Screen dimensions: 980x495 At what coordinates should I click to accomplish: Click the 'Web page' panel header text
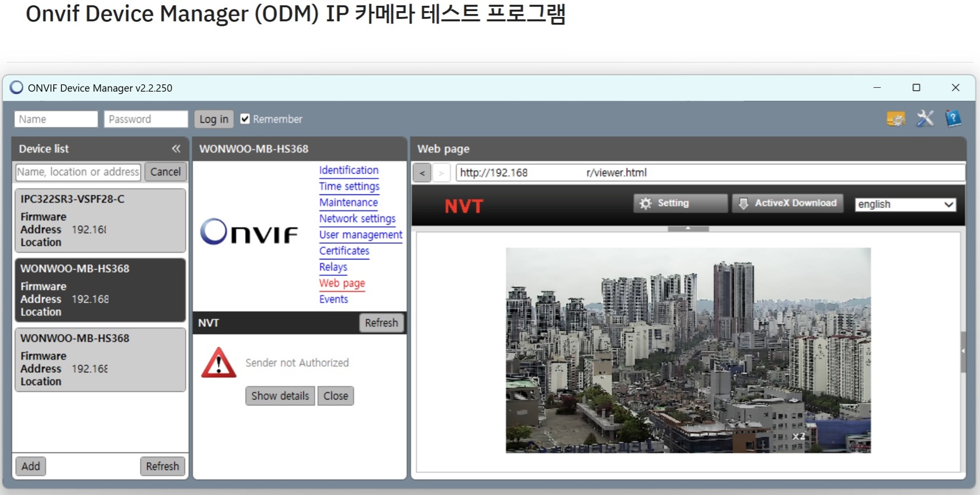443,149
